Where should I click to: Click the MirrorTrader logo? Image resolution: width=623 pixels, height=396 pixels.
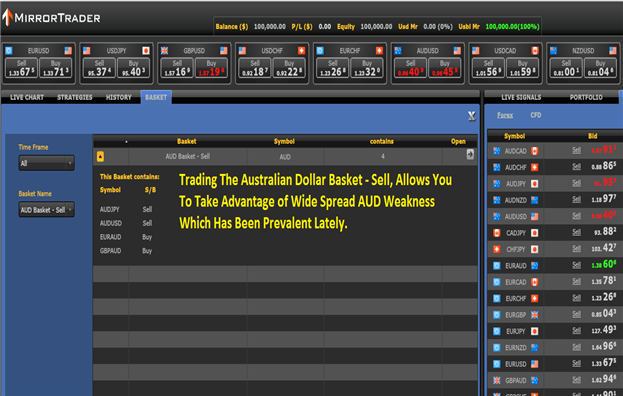pos(51,17)
